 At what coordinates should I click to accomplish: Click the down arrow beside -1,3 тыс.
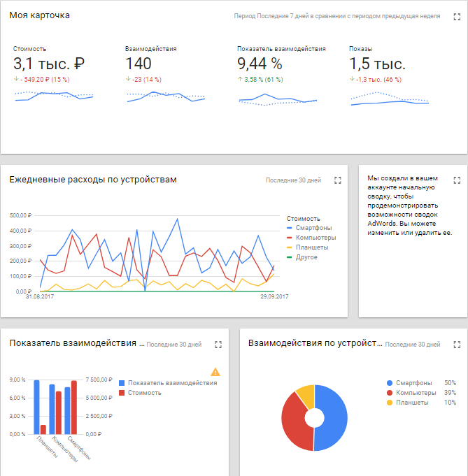[352, 79]
